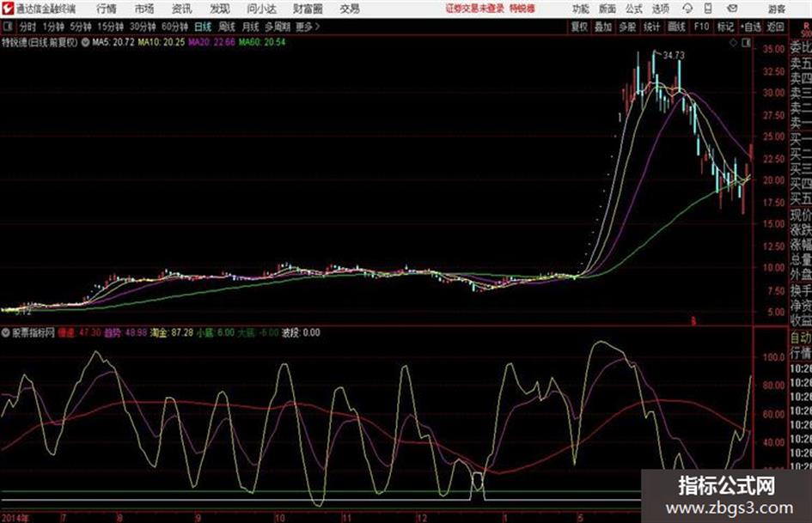Open the customer service headset icon
This screenshot has height=523, width=812.
687,9
